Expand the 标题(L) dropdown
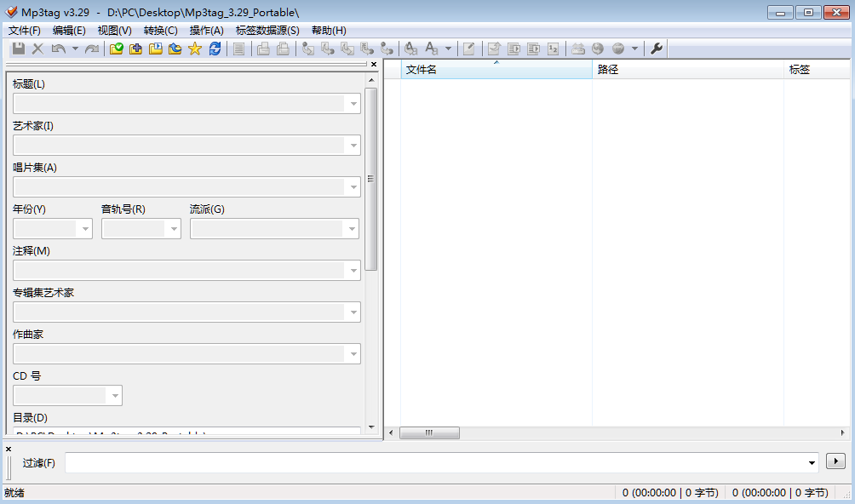Image resolution: width=855 pixels, height=504 pixels. (x=353, y=104)
